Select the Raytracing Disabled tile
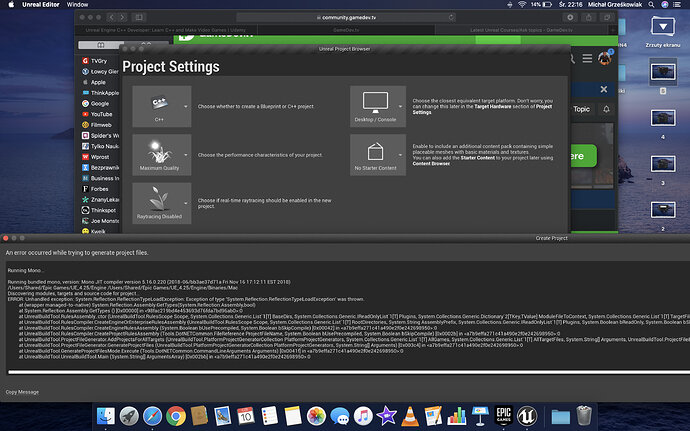This screenshot has height=431, width=690. [161, 203]
